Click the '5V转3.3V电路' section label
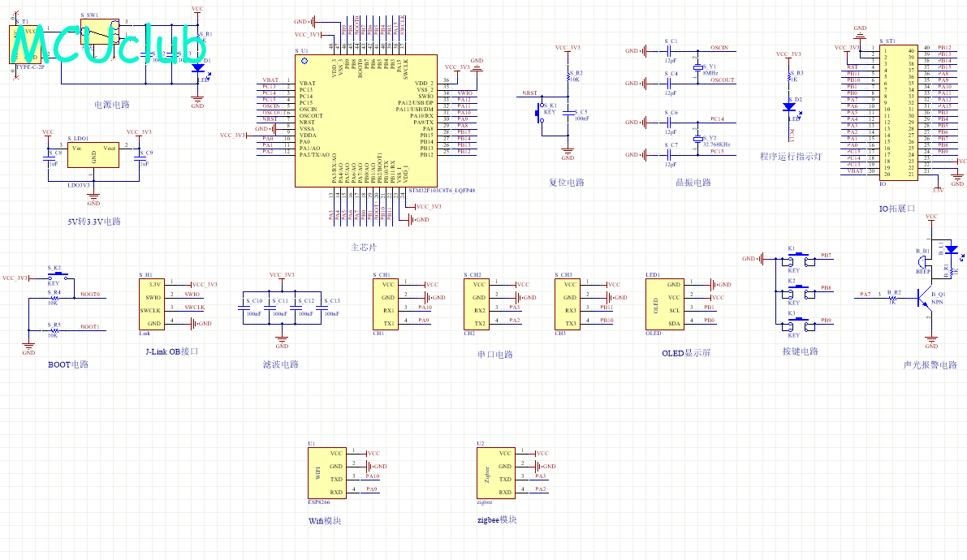This screenshot has height=560, width=967. point(94,222)
